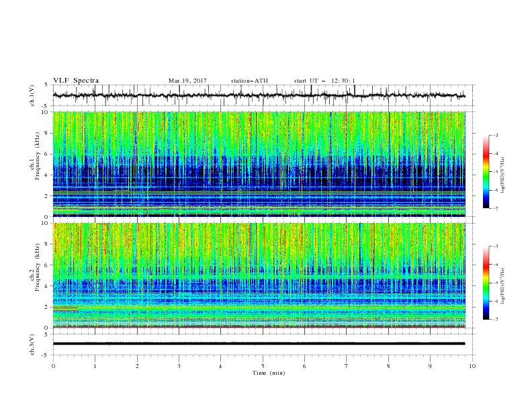
Task: Click the time axis tick label '10'
Action: click(472, 366)
